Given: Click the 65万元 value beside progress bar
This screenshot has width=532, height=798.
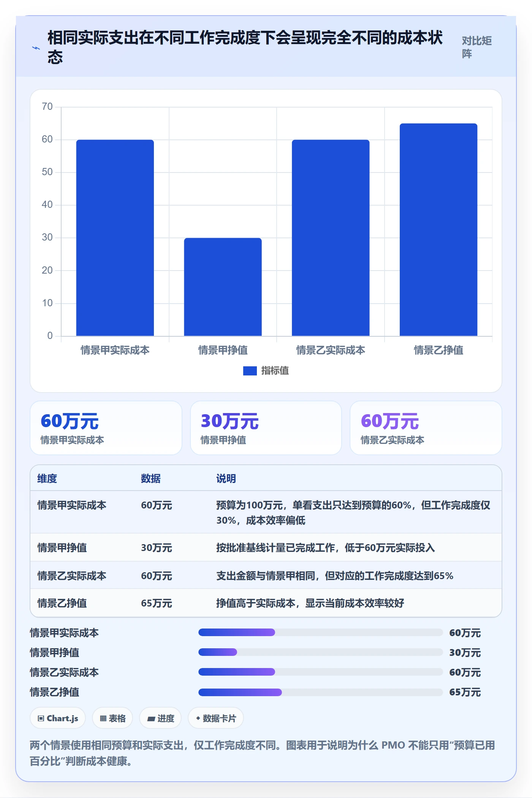Looking at the screenshot, I should [465, 692].
